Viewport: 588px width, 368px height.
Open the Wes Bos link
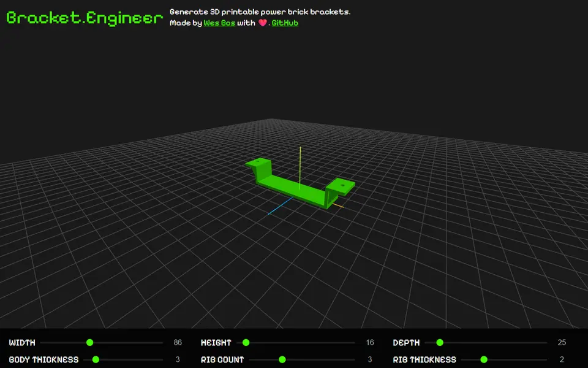pyautogui.click(x=219, y=23)
